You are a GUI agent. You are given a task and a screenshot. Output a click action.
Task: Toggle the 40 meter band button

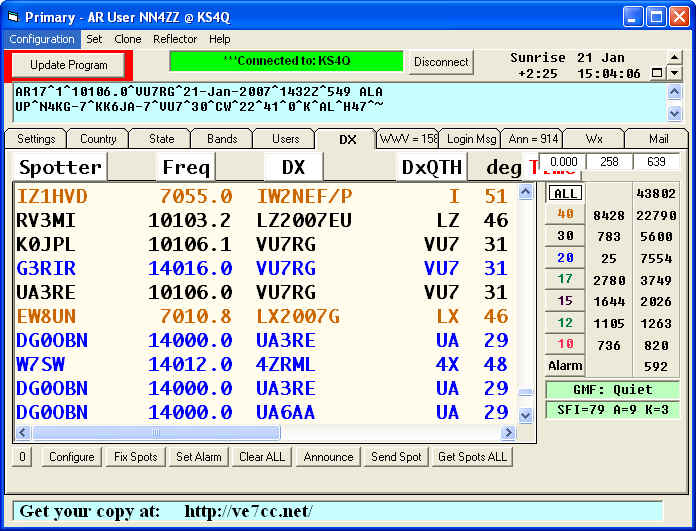tap(565, 214)
